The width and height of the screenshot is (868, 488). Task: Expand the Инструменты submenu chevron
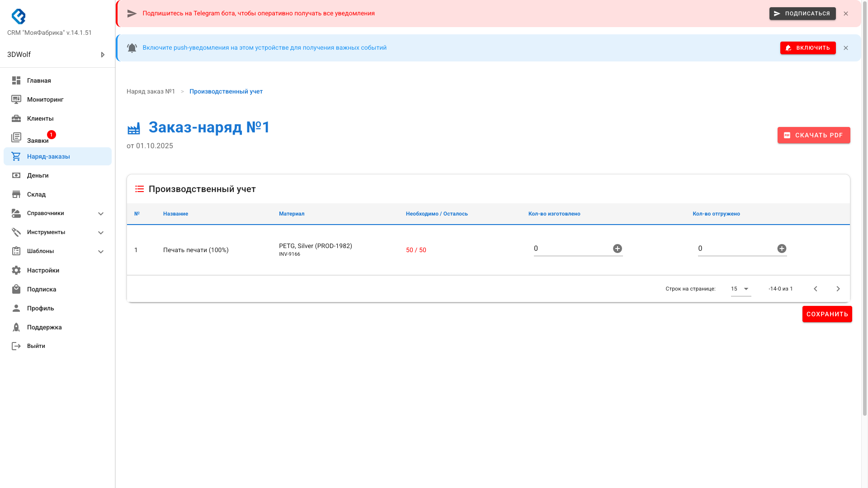click(101, 233)
